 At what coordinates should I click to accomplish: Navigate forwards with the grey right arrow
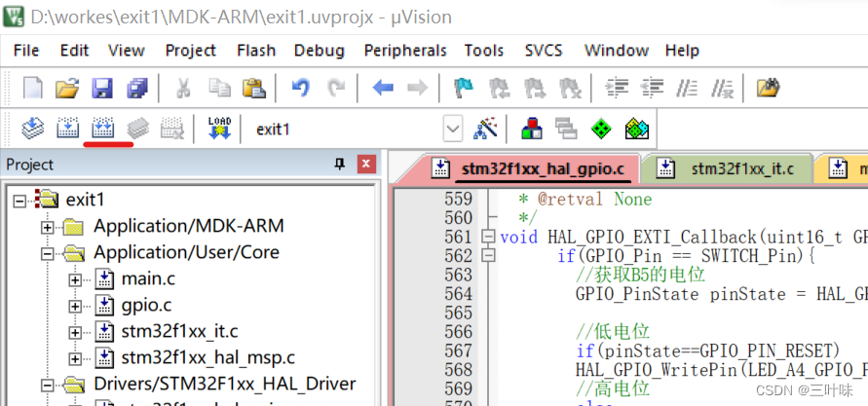(417, 88)
